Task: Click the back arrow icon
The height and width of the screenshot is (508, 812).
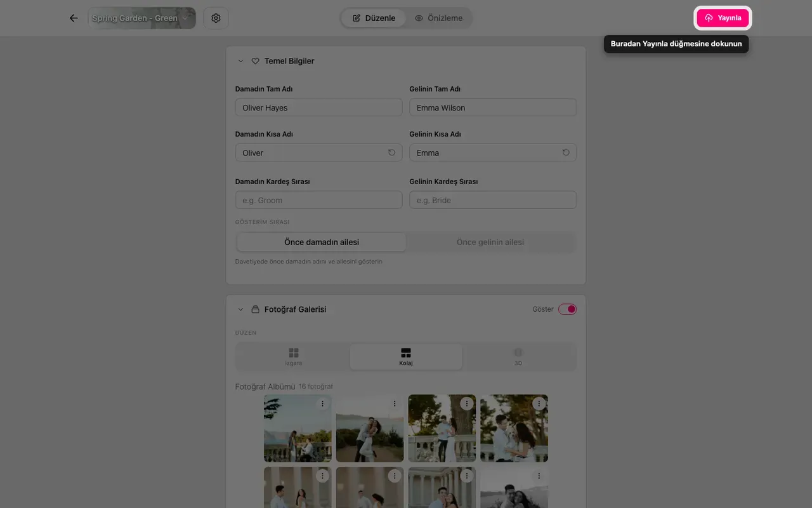Action: coord(74,18)
